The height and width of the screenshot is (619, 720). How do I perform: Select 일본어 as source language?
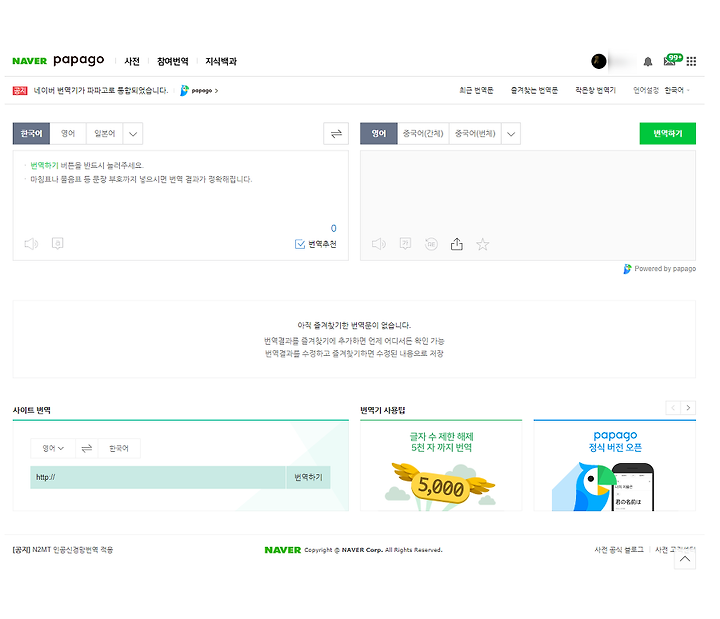(105, 134)
